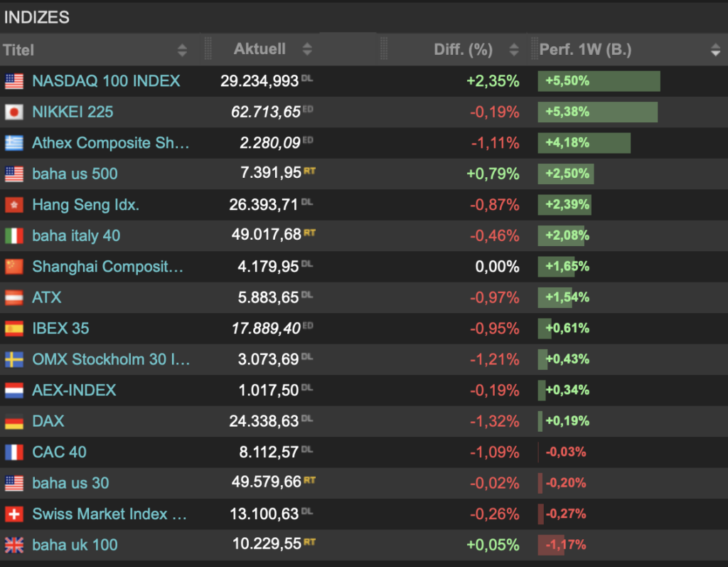Screen dimensions: 728x567
Task: Open the baha us 500 link
Action: pyautogui.click(x=75, y=174)
